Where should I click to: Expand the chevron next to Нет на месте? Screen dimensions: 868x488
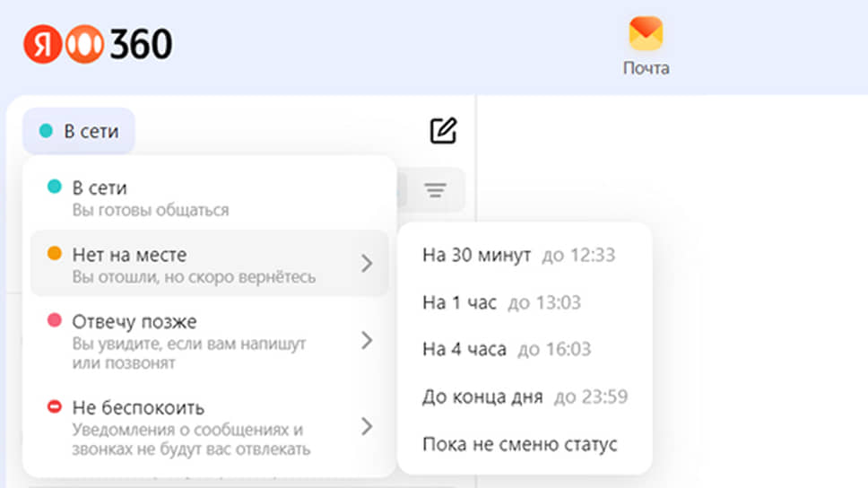[x=366, y=264]
